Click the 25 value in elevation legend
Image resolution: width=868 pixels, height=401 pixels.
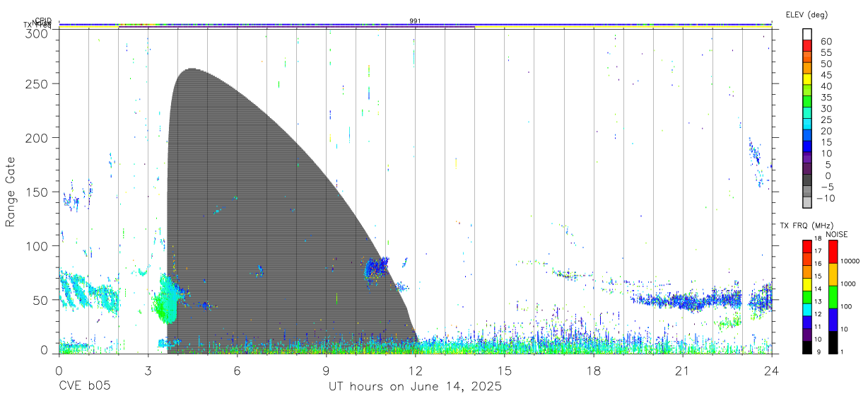pos(826,120)
